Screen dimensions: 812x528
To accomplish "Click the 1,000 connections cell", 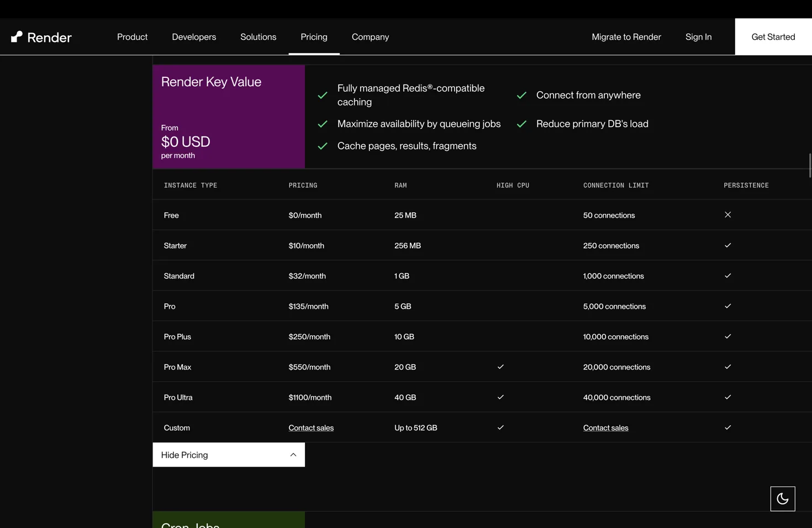I will tap(613, 276).
